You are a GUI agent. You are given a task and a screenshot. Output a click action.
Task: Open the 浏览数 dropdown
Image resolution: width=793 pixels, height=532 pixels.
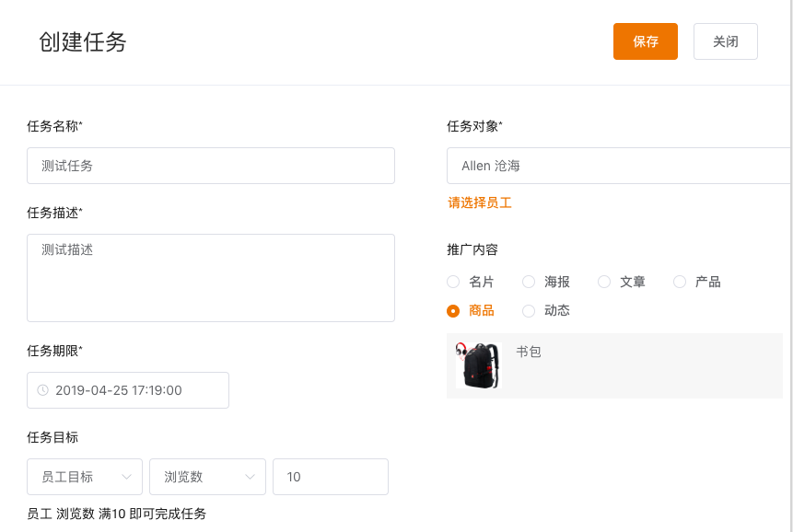[207, 477]
